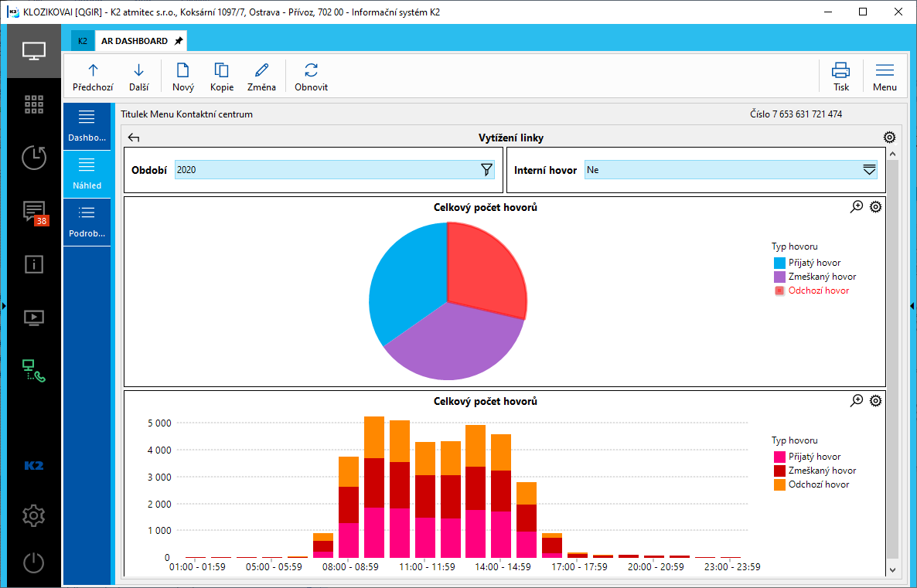
Task: Open the Tisk print function
Action: tap(840, 70)
